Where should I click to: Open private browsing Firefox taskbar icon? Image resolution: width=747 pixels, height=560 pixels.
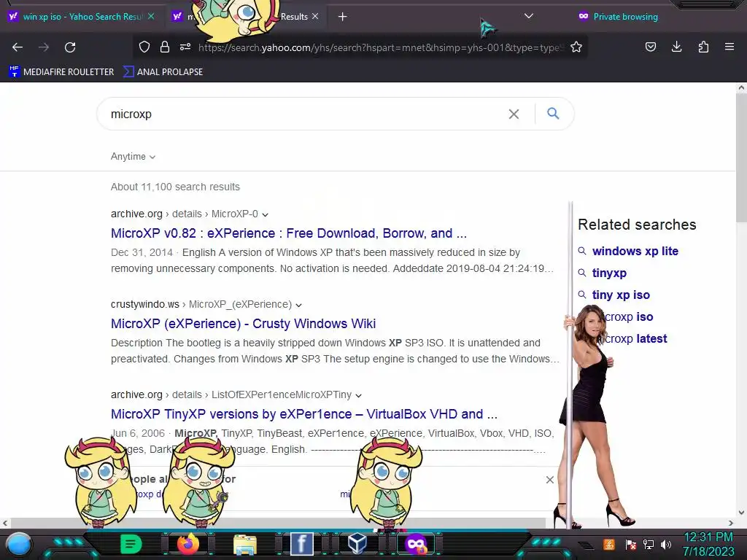(416, 544)
